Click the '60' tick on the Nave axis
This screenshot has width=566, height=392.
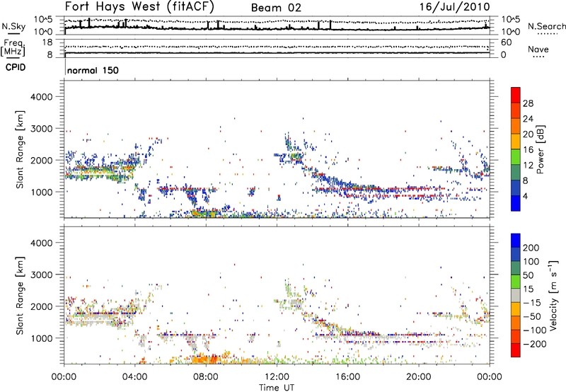(x=506, y=42)
